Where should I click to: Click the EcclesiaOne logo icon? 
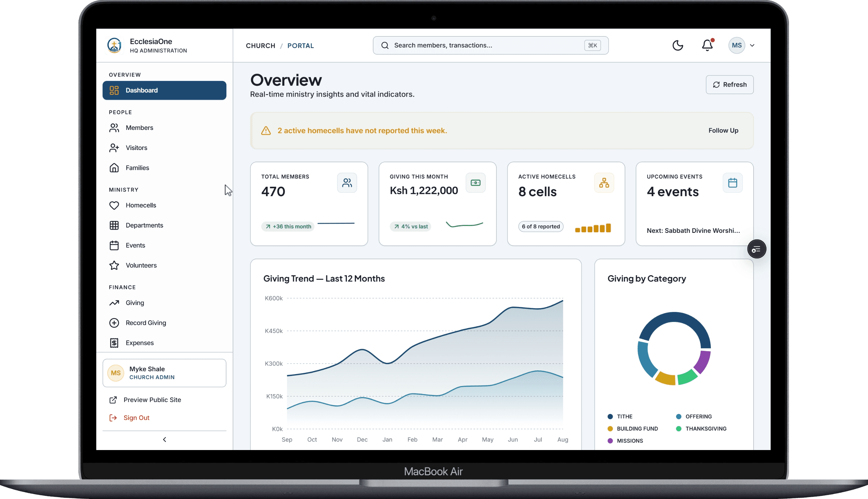point(114,45)
